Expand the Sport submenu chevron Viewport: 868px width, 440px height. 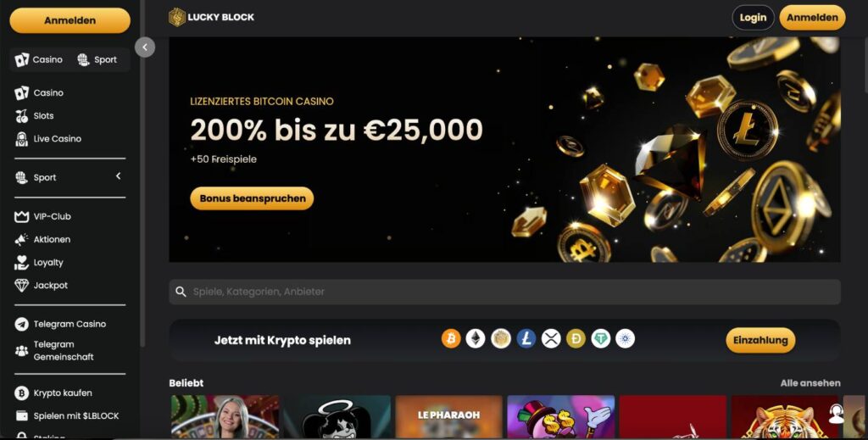pyautogui.click(x=118, y=176)
